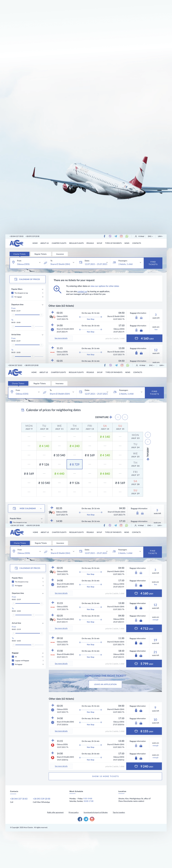Image resolution: width=172 pixels, height=868 pixels.
Task: Select the ₴ 8 729 price cell
Action: coord(74,464)
